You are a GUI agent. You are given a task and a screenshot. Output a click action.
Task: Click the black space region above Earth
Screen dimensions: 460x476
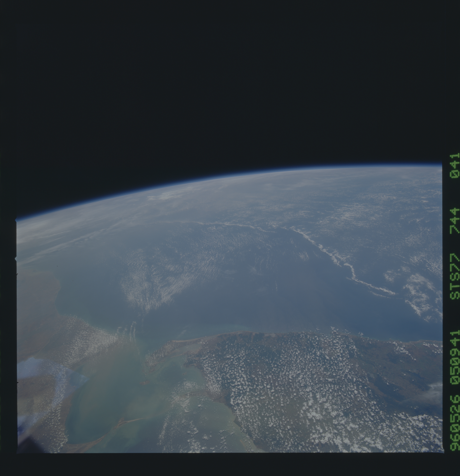point(219,85)
